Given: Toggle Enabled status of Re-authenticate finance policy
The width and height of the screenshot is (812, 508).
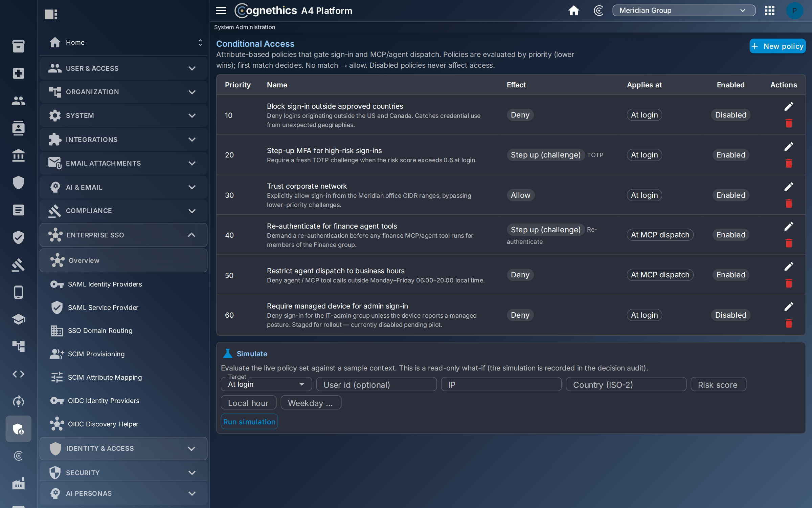Looking at the screenshot, I should [x=731, y=235].
